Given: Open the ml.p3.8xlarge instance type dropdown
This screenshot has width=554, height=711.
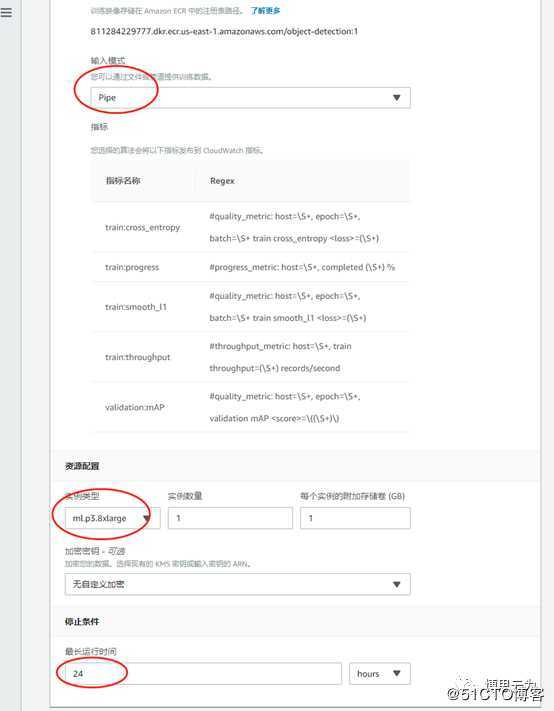Looking at the screenshot, I should pyautogui.click(x=112, y=518).
